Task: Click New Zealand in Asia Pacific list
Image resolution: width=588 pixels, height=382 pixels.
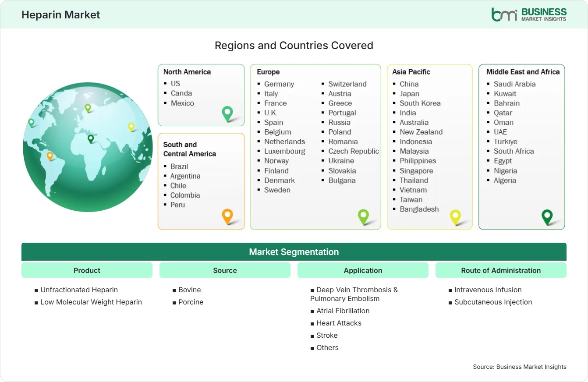Action: tap(421, 132)
